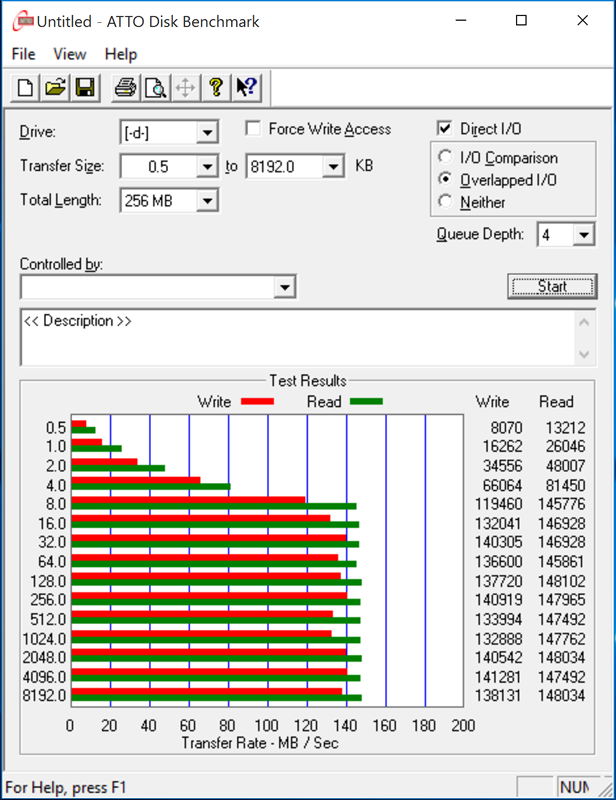Viewport: 616px width, 800px height.
Task: Save benchmark results via floppy icon
Action: coord(85,88)
